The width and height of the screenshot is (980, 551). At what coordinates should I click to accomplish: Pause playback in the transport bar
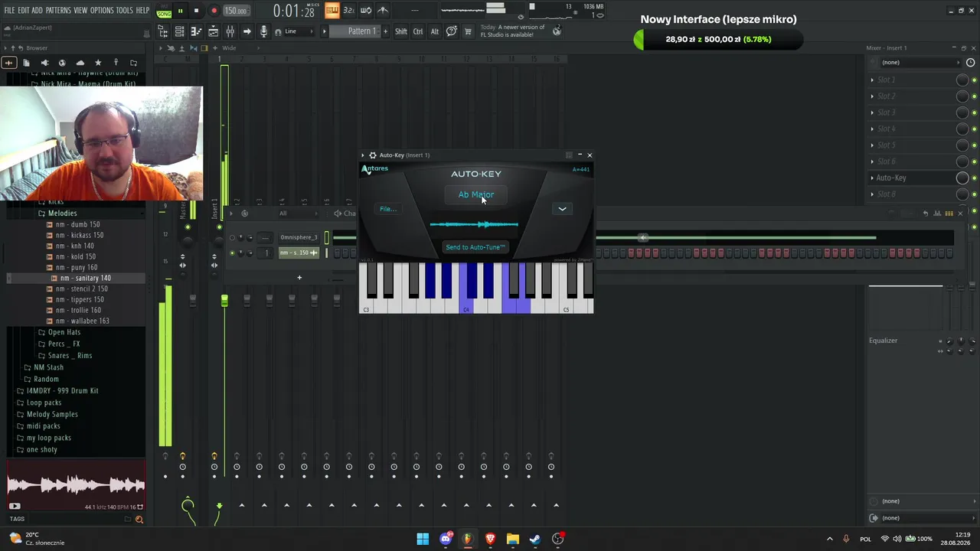pyautogui.click(x=180, y=11)
